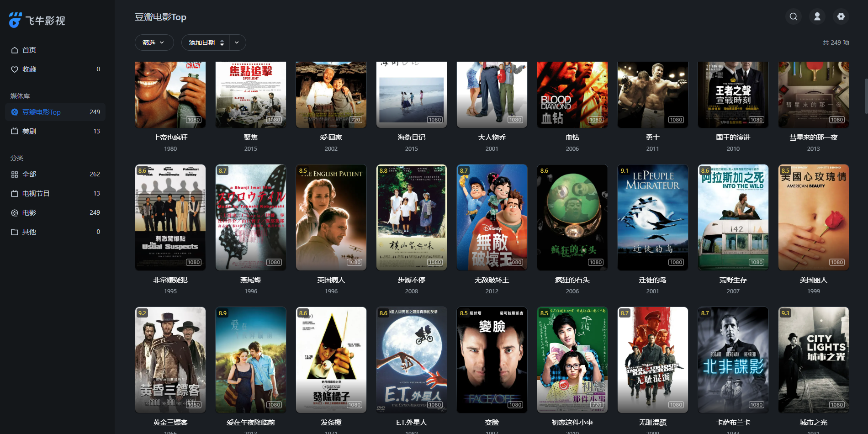Open 发条橙 movie poster

pyautogui.click(x=331, y=360)
